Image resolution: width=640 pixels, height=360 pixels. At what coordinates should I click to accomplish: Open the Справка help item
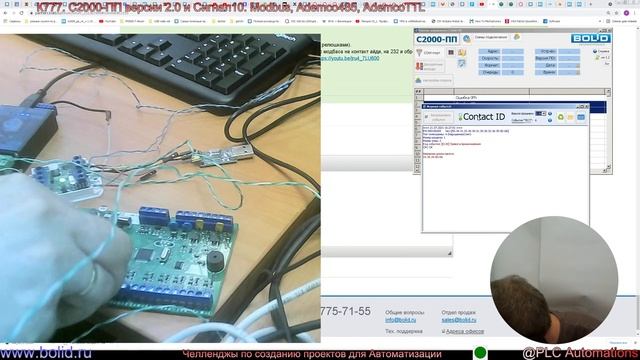(x=601, y=51)
